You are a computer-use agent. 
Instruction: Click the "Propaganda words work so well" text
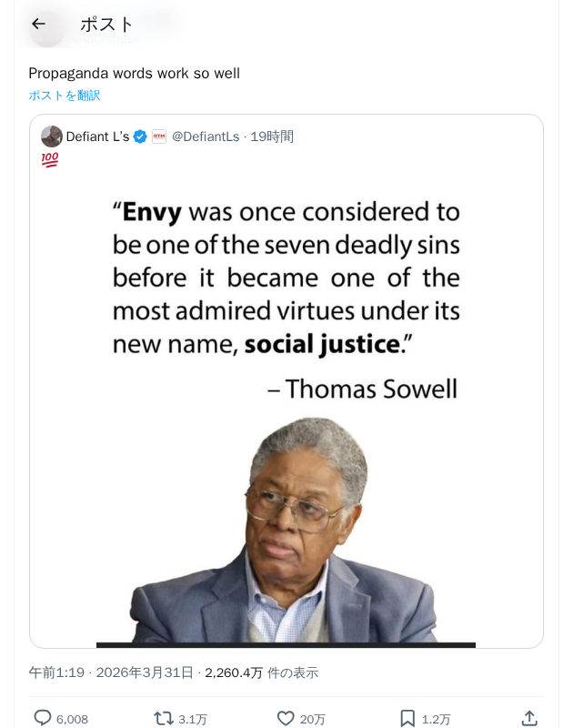pos(134,73)
